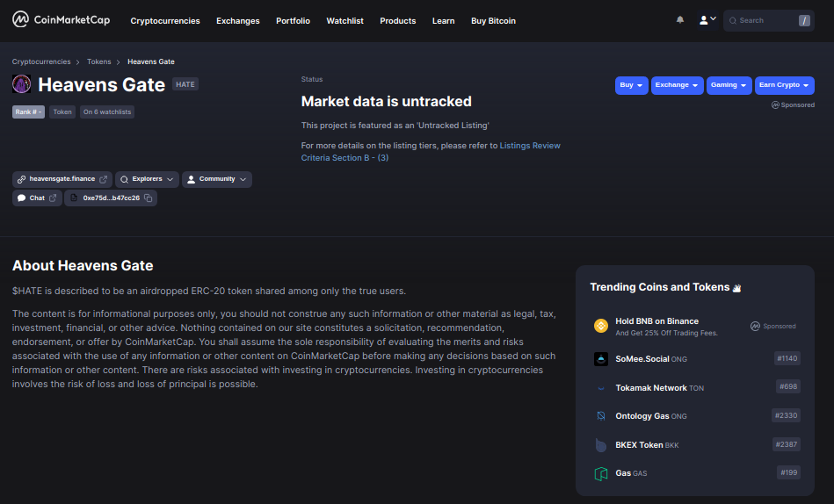Click the contract address 0xe75d...b47cc26
The image size is (834, 504).
coord(111,198)
